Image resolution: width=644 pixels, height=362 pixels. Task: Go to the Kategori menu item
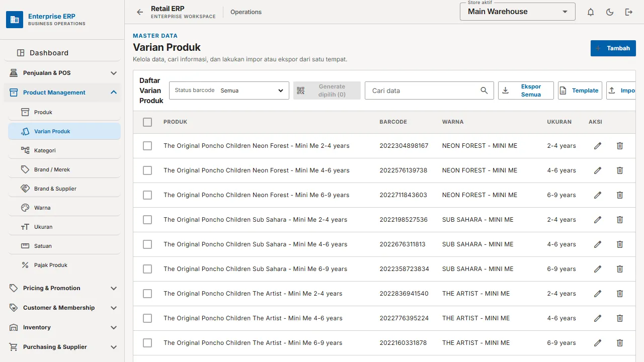(x=64, y=150)
